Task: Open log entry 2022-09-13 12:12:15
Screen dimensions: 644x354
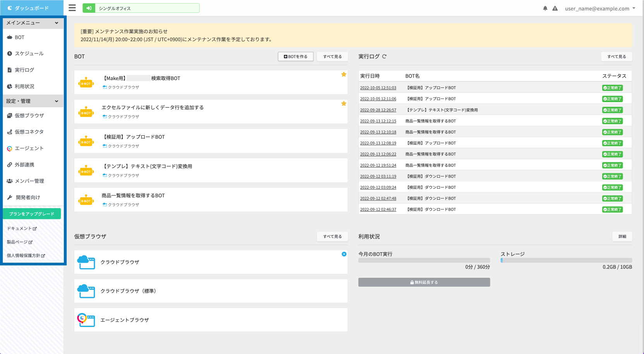Action: [x=378, y=121]
